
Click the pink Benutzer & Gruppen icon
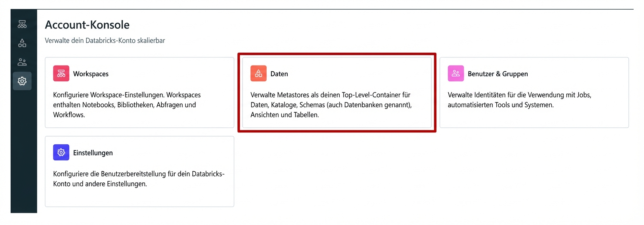[x=456, y=73]
